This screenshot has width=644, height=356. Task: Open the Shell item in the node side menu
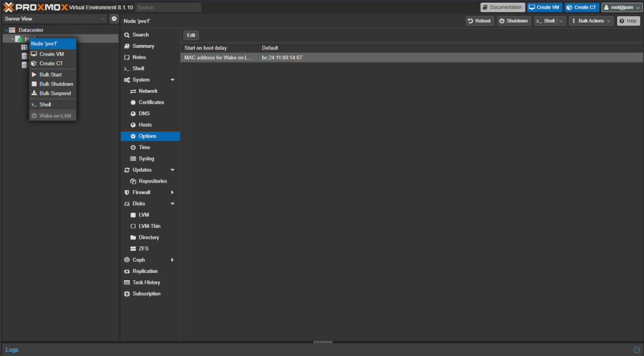(150, 69)
